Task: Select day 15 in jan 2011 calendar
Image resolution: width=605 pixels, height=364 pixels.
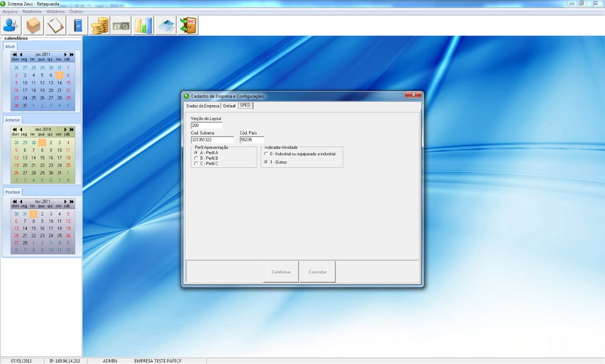Action: [68, 82]
